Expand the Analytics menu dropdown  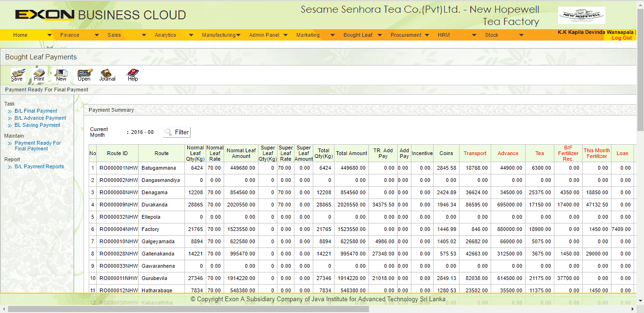[191, 35]
